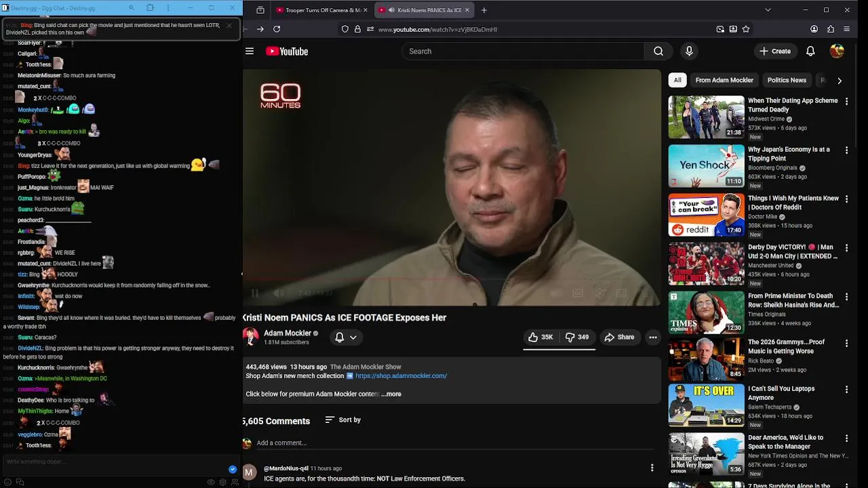Open settings gear in Destiny.gg chat
Viewport: 868px width, 488px height.
222,482
